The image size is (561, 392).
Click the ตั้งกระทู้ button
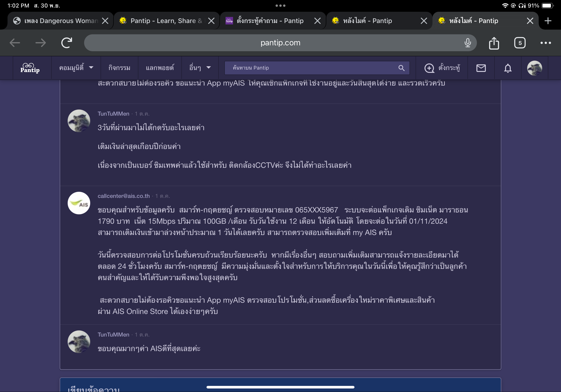(x=442, y=68)
